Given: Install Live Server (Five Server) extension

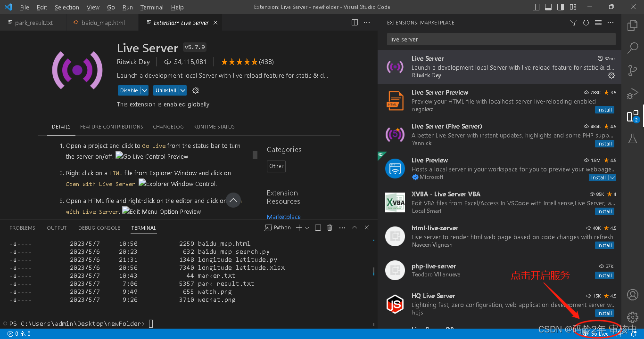Looking at the screenshot, I should pyautogui.click(x=605, y=144).
